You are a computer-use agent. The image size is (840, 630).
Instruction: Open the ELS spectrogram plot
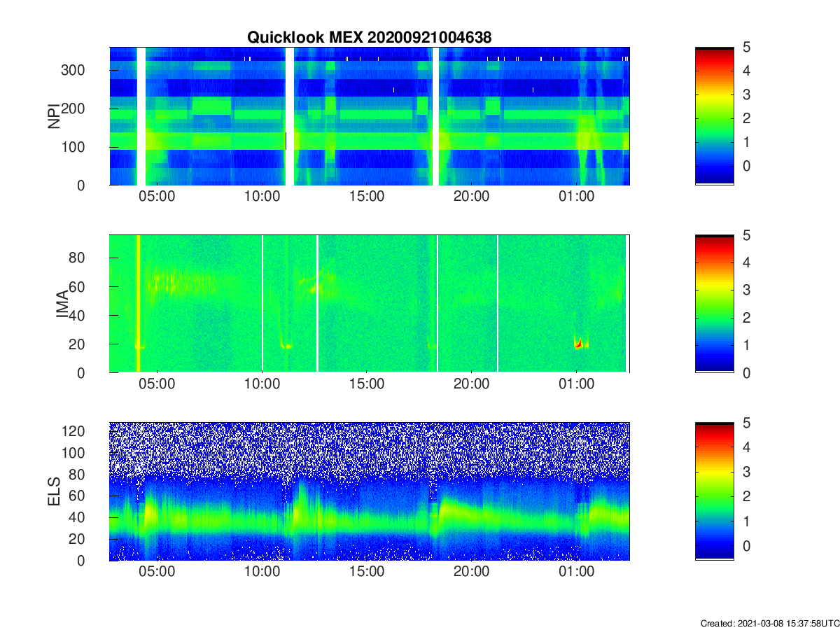[x=370, y=491]
